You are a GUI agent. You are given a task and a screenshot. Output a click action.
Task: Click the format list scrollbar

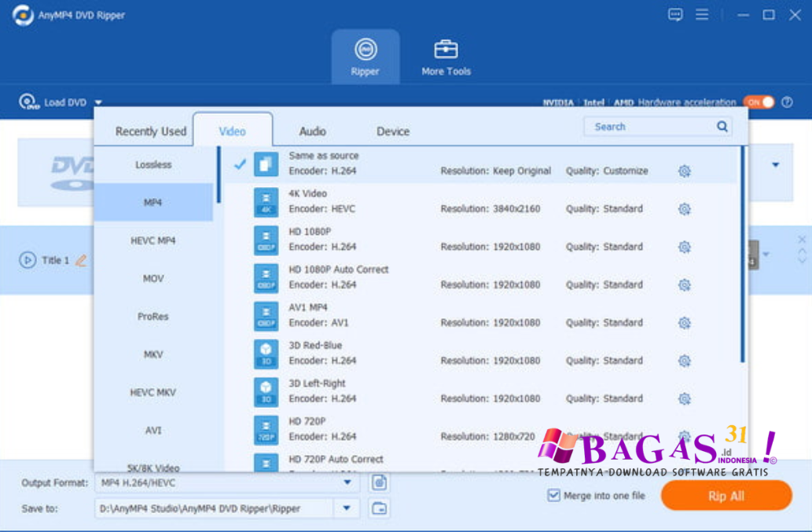tap(743, 254)
